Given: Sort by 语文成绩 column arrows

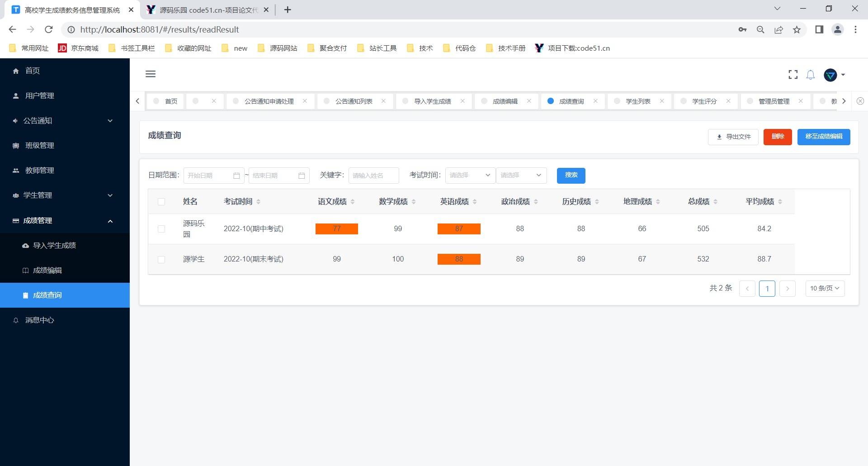Looking at the screenshot, I should pos(353,202).
